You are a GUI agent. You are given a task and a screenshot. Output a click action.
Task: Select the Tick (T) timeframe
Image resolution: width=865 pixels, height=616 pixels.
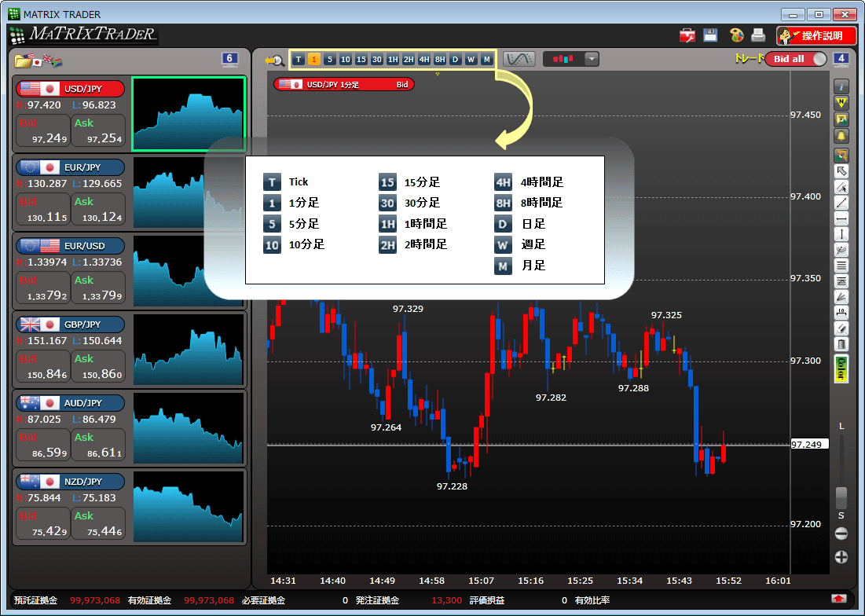click(299, 59)
